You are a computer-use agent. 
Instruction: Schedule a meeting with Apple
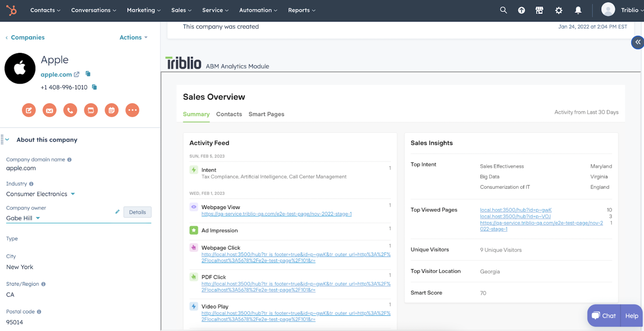(x=111, y=110)
